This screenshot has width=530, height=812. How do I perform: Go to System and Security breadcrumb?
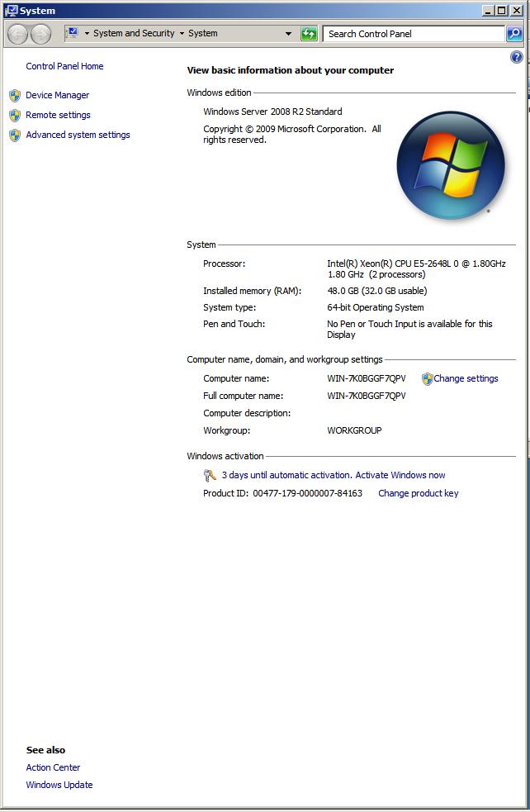[134, 33]
